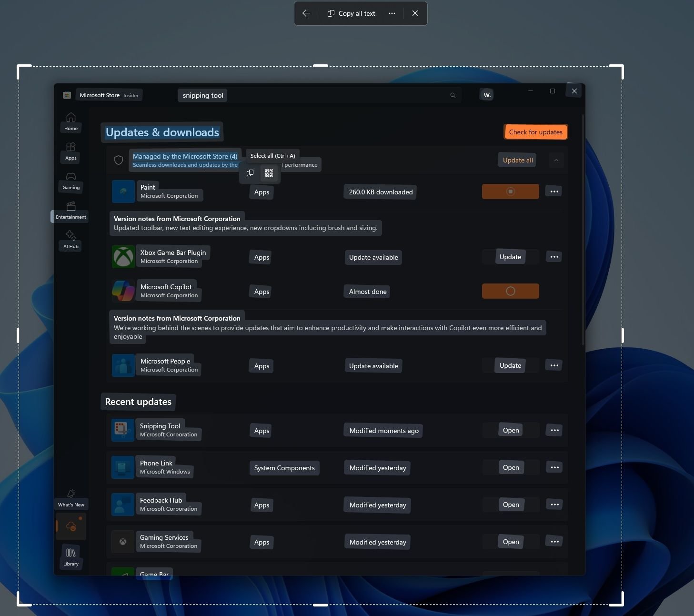Open the more options menu for Paint
694x616 pixels.
pyautogui.click(x=553, y=191)
